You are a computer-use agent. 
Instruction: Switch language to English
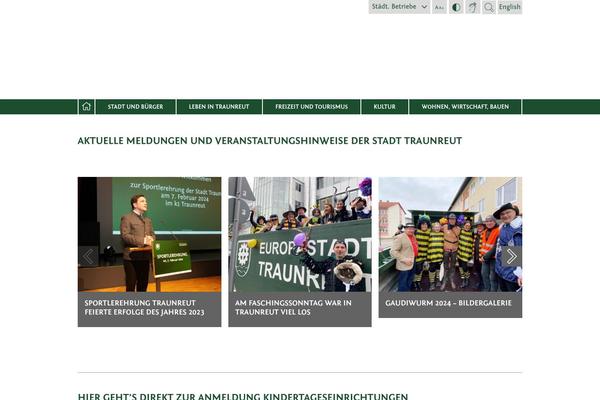(510, 7)
